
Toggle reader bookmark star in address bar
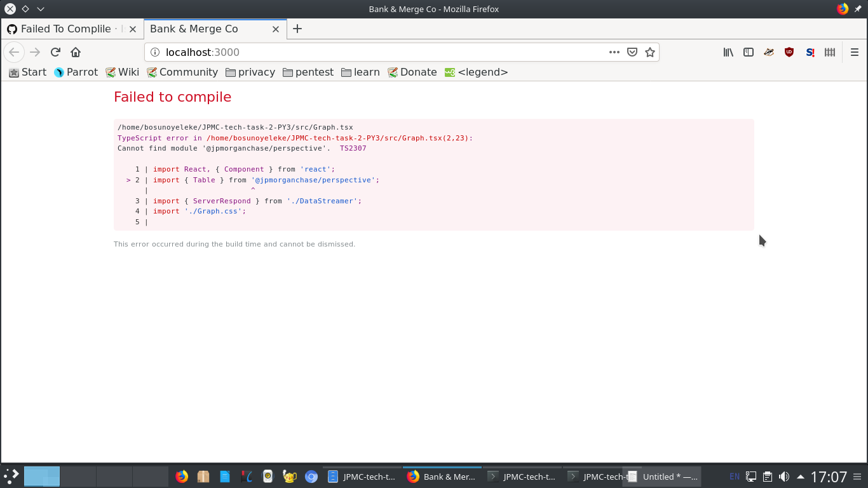point(650,52)
